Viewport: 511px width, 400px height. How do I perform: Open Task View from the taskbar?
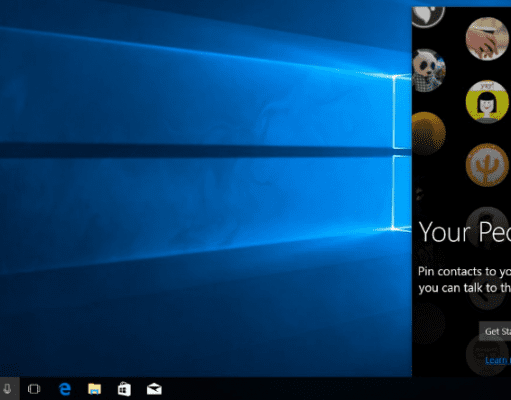(x=34, y=389)
